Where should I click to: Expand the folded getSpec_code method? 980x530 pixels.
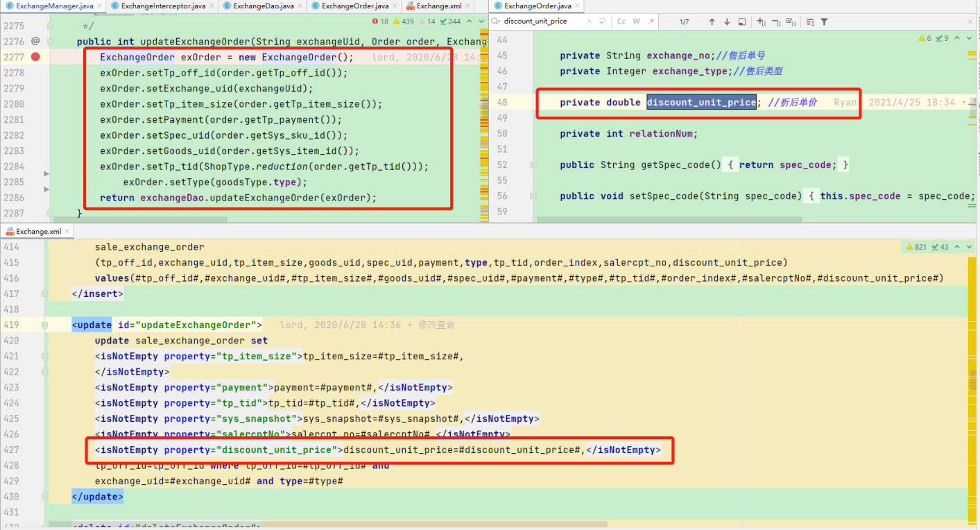point(533,165)
